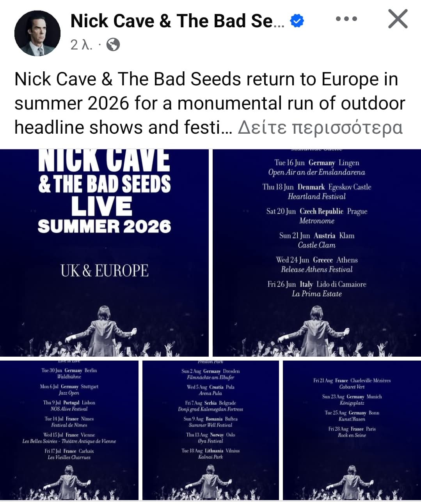
Task: Click the "UK & EUROPE" heading on poster
Action: (105, 271)
